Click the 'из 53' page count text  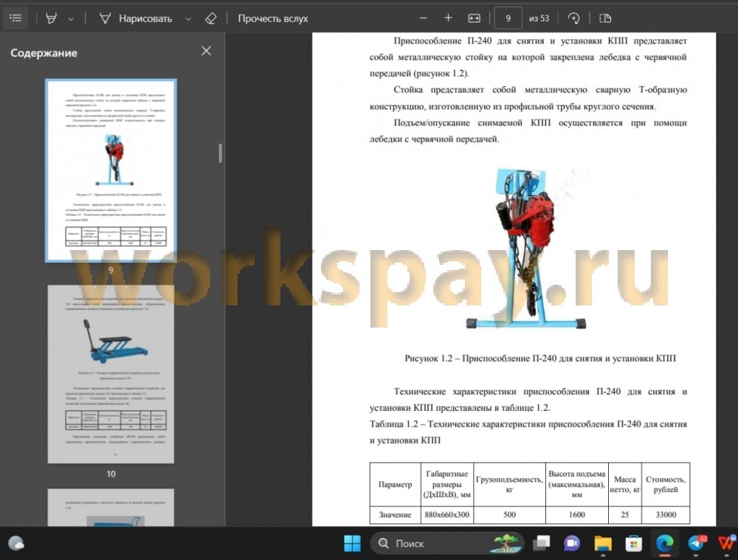[539, 18]
